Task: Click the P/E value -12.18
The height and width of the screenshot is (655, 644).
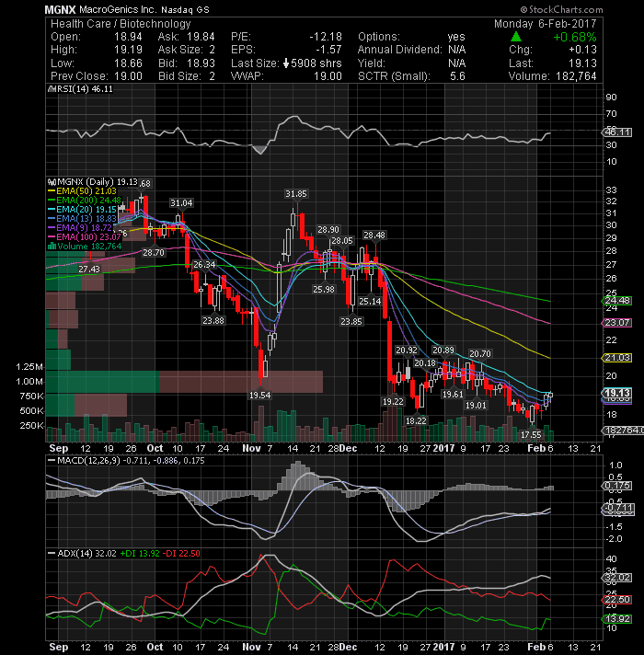Action: pos(326,37)
